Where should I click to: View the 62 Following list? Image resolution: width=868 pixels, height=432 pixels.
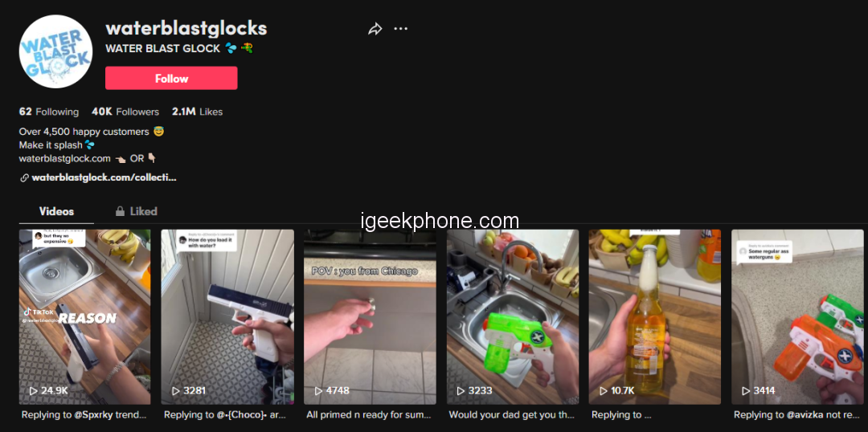point(49,112)
